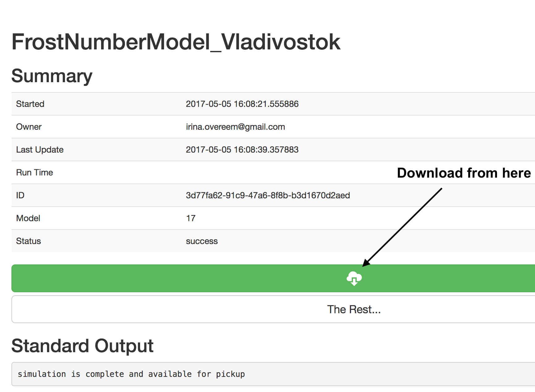Click the Standard Output heading

(x=82, y=346)
